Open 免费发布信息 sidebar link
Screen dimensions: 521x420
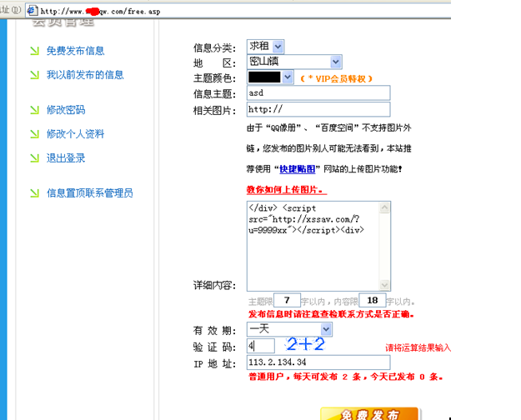75,51
